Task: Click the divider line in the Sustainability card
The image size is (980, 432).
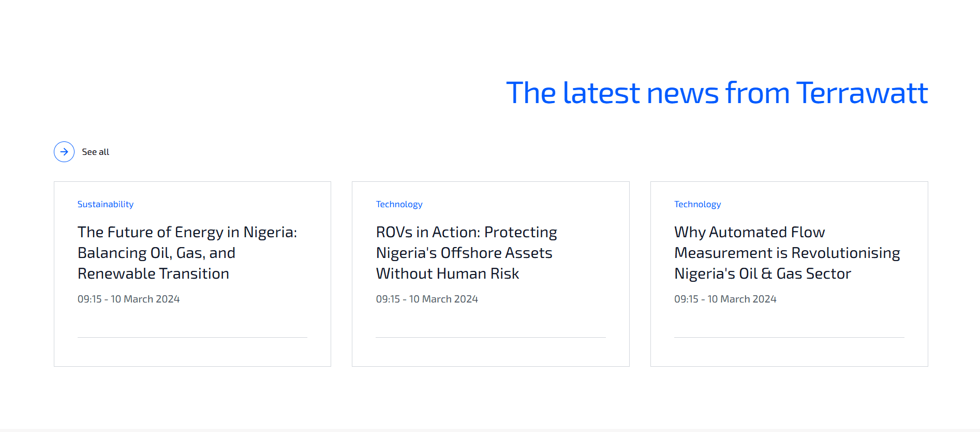Action: tap(192, 338)
